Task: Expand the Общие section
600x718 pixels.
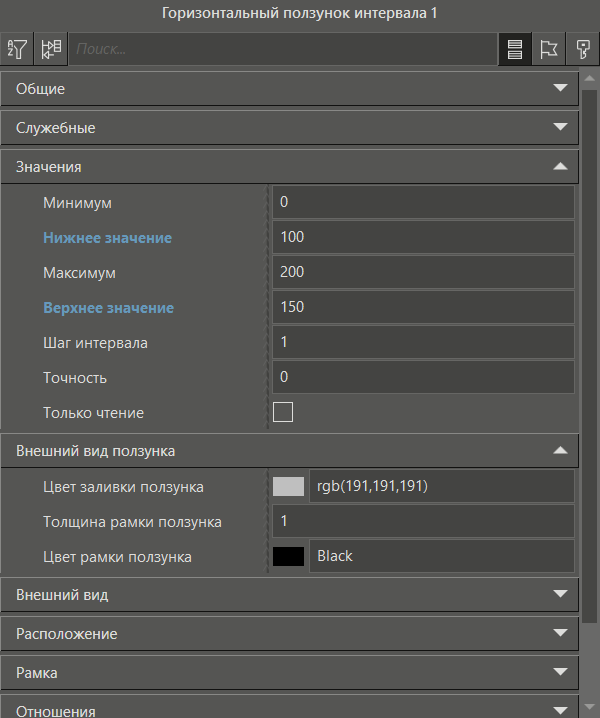Action: pos(289,89)
